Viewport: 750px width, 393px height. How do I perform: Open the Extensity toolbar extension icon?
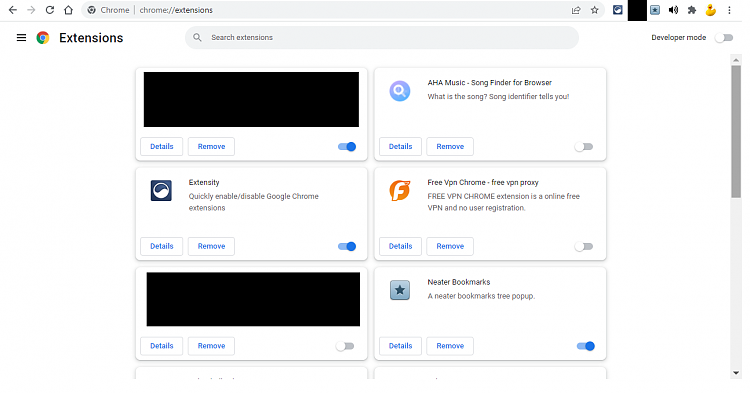tap(618, 10)
